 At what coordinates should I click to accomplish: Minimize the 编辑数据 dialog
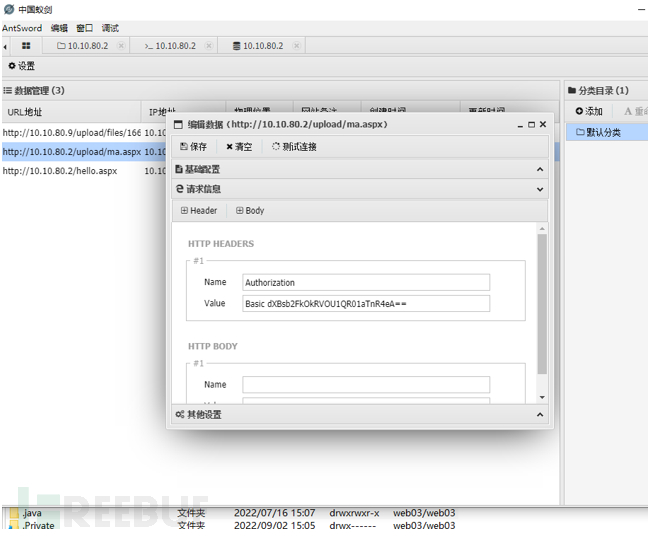click(x=520, y=125)
